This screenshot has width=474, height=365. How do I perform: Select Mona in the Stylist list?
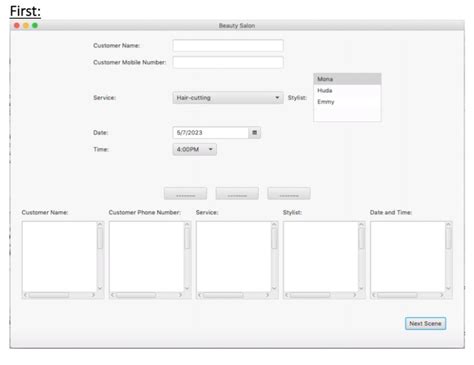point(347,79)
